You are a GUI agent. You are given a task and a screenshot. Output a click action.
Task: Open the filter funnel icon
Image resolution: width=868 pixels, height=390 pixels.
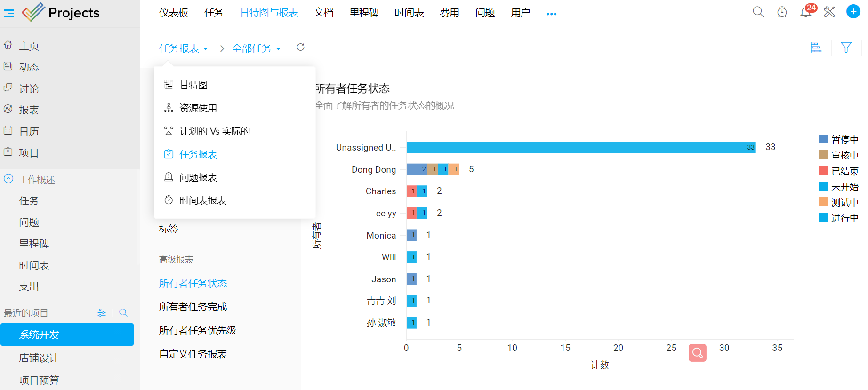coord(846,48)
